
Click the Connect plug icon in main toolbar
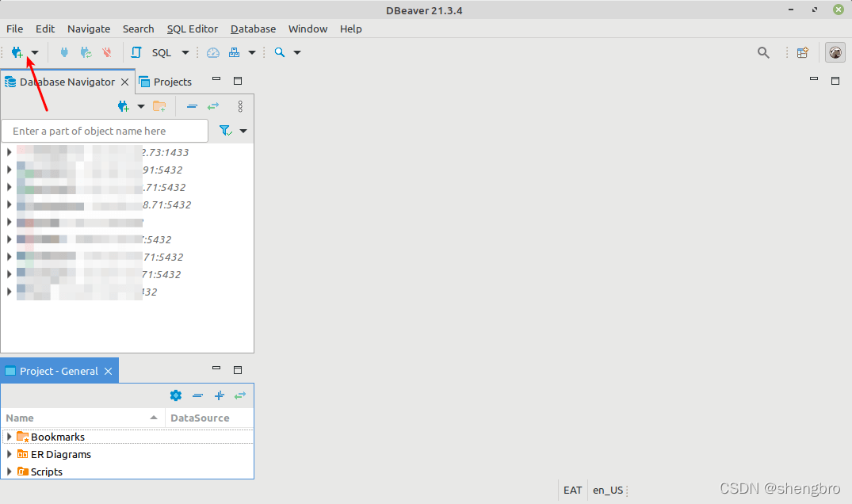(x=64, y=52)
